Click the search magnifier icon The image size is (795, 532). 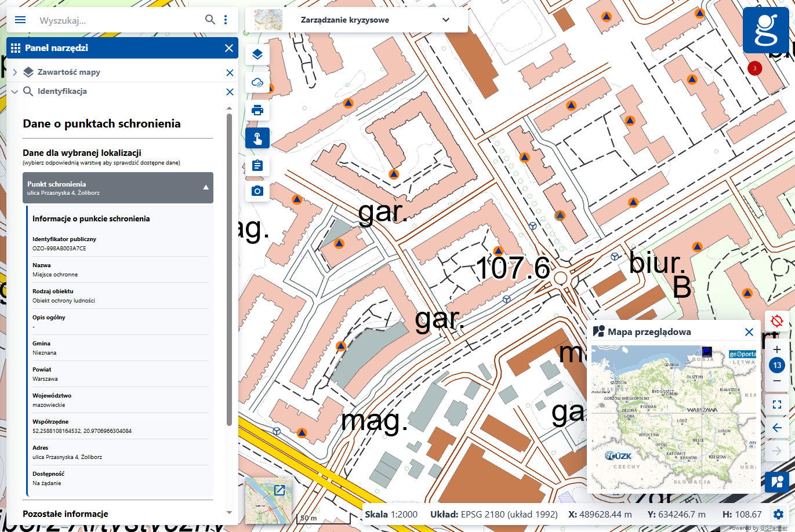(210, 20)
